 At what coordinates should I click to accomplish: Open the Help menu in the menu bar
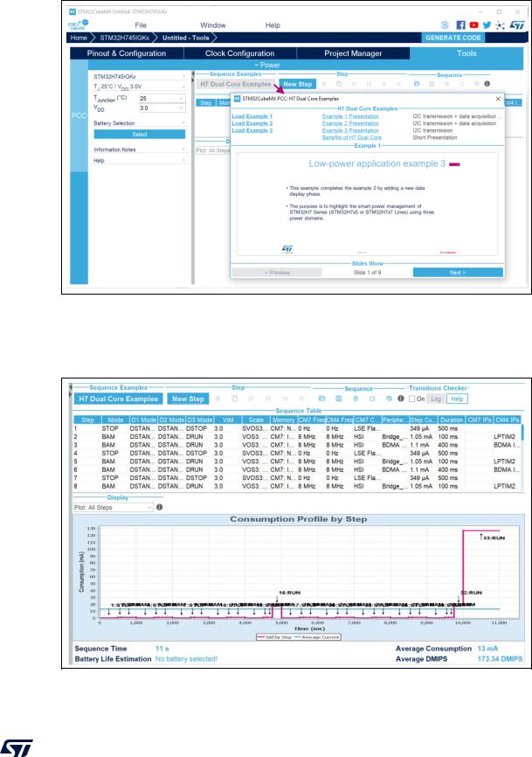[273, 25]
